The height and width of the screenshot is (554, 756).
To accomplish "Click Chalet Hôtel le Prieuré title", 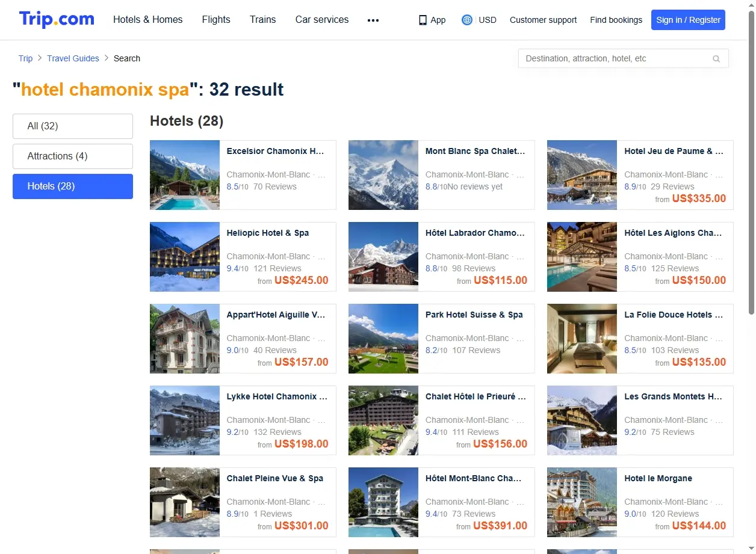I will [x=476, y=396].
